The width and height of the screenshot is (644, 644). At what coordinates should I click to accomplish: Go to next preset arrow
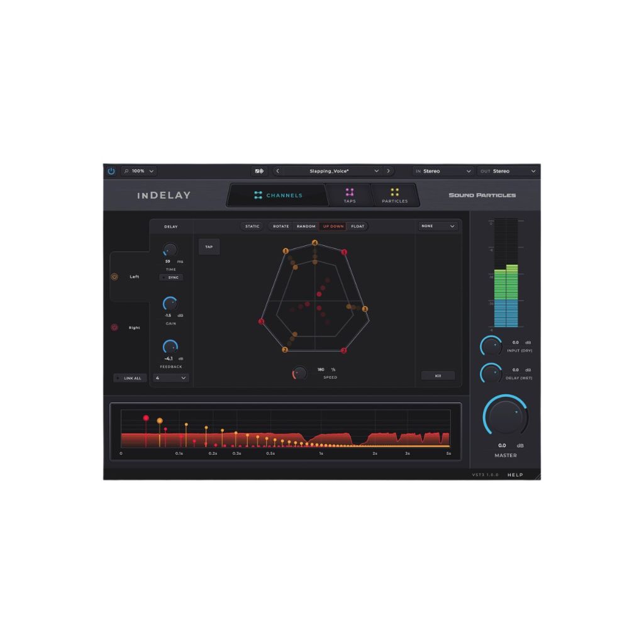pyautogui.click(x=389, y=171)
